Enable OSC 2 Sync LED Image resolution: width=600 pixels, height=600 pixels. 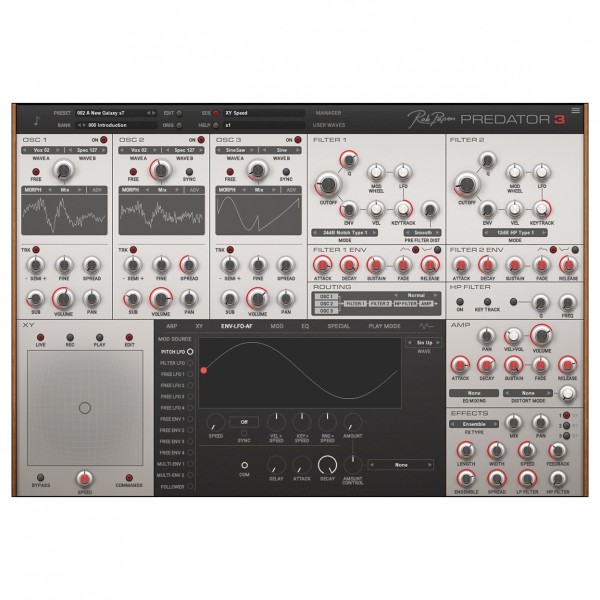(x=189, y=171)
